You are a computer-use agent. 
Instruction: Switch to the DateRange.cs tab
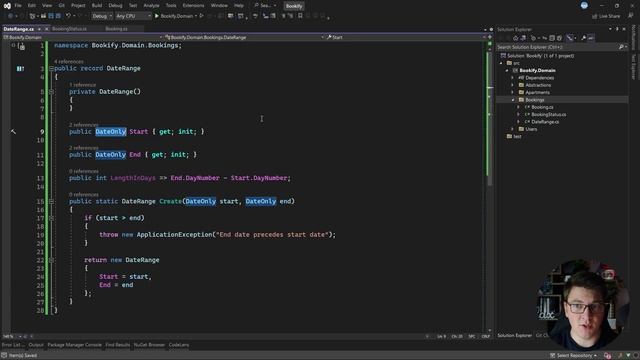coord(18,29)
